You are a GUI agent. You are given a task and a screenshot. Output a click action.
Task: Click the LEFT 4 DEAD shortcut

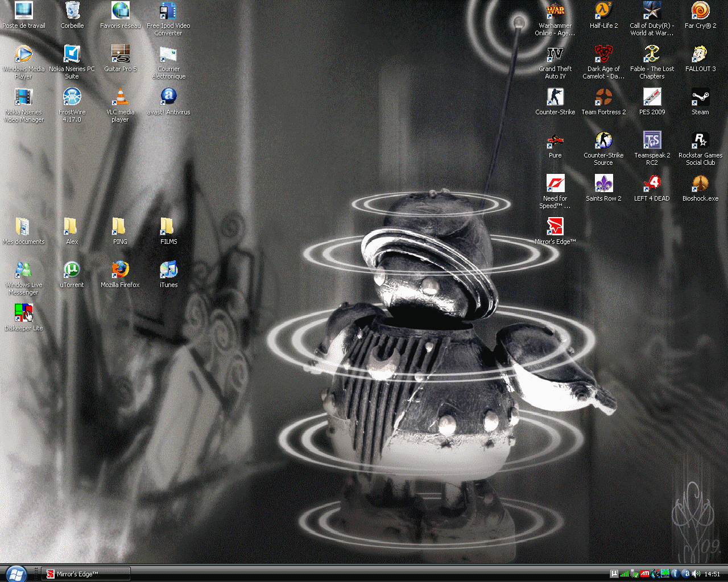click(x=652, y=184)
